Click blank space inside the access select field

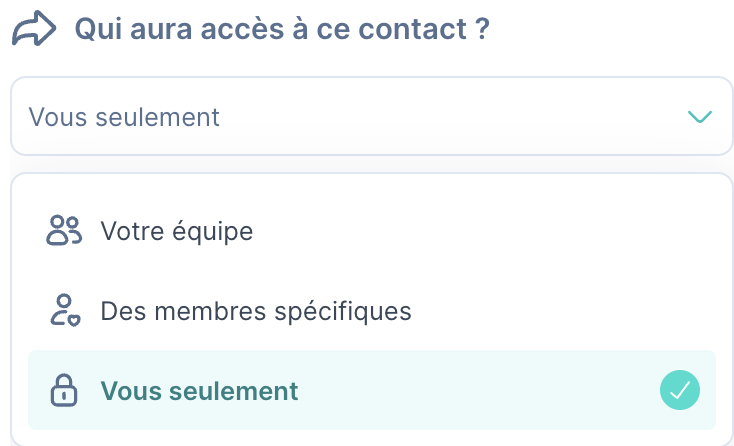click(449, 116)
